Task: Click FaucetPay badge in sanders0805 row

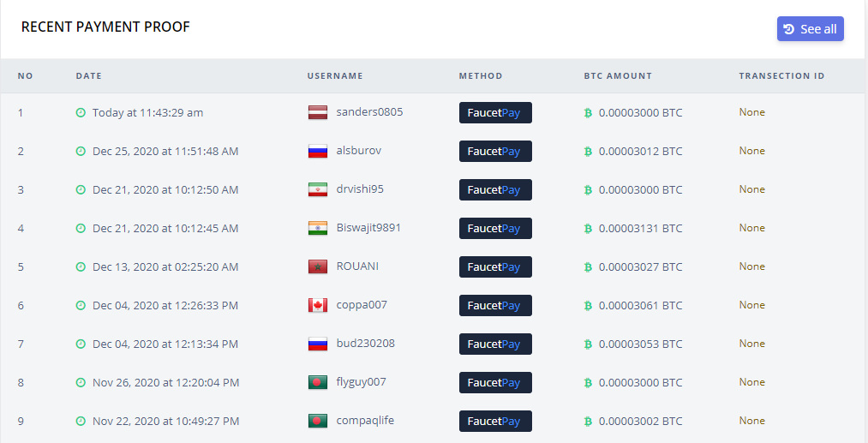Action: [495, 112]
